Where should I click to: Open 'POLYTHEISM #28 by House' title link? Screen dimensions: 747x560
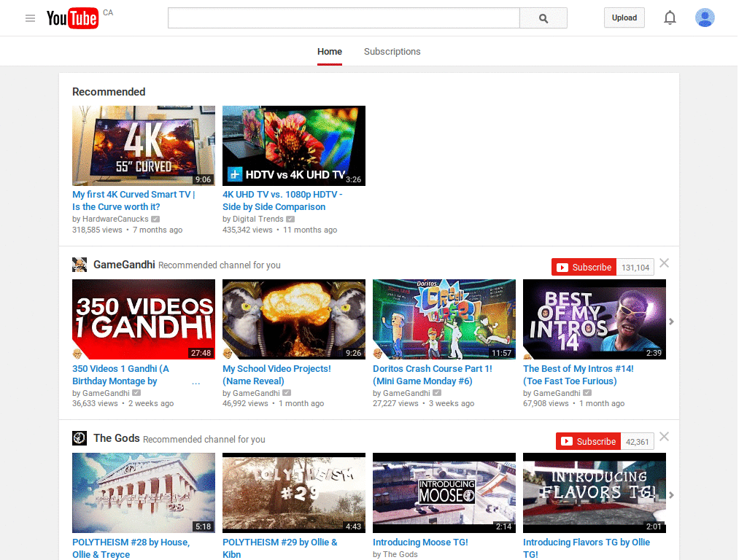[131, 548]
